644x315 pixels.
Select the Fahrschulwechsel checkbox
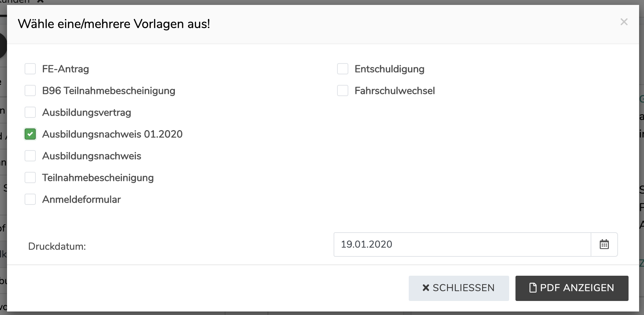[x=342, y=91]
